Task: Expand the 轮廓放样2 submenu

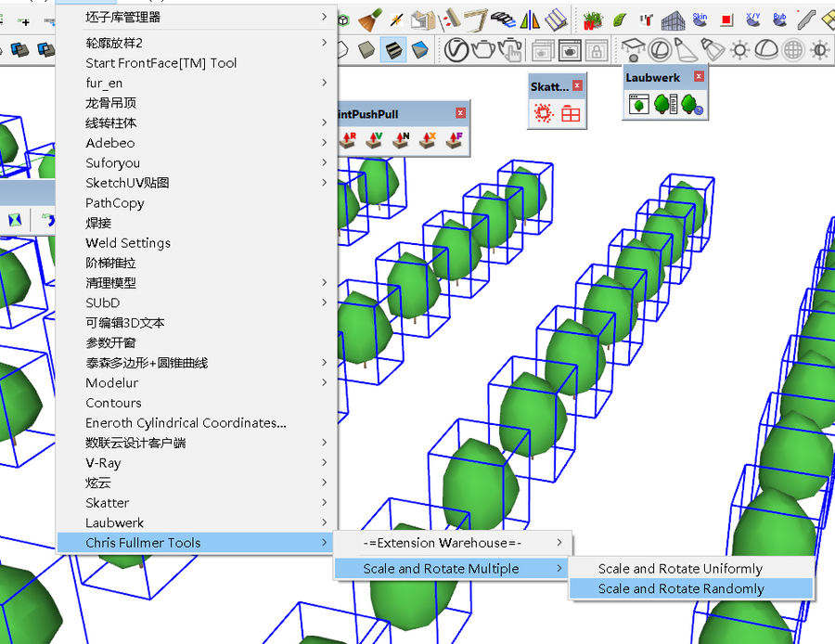Action: [197, 43]
